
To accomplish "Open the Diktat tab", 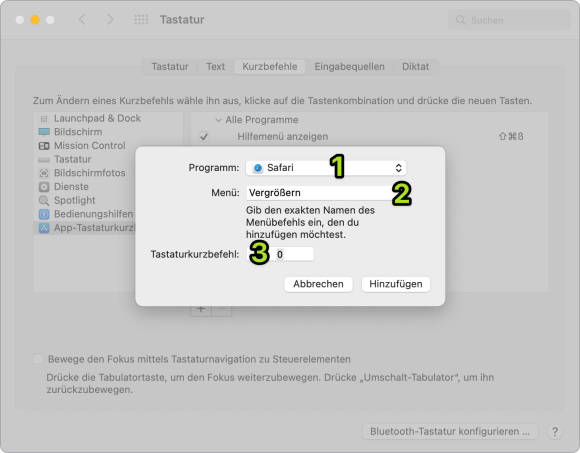I will tap(415, 67).
